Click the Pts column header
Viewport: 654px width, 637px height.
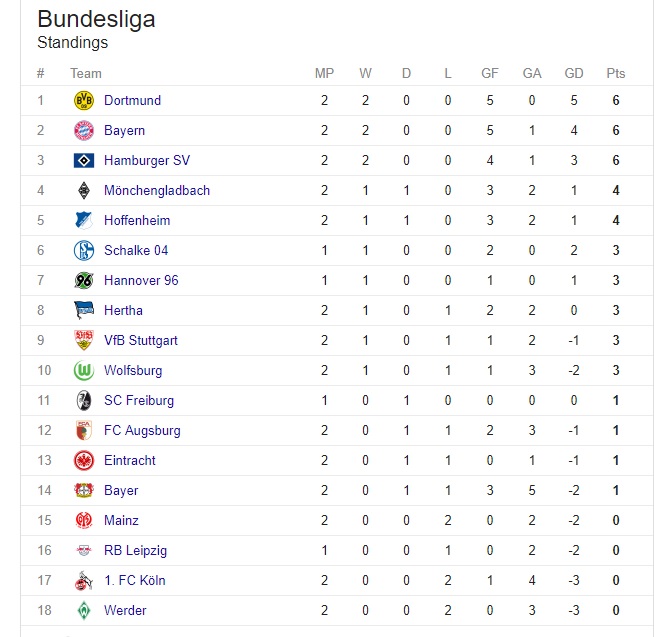(615, 73)
